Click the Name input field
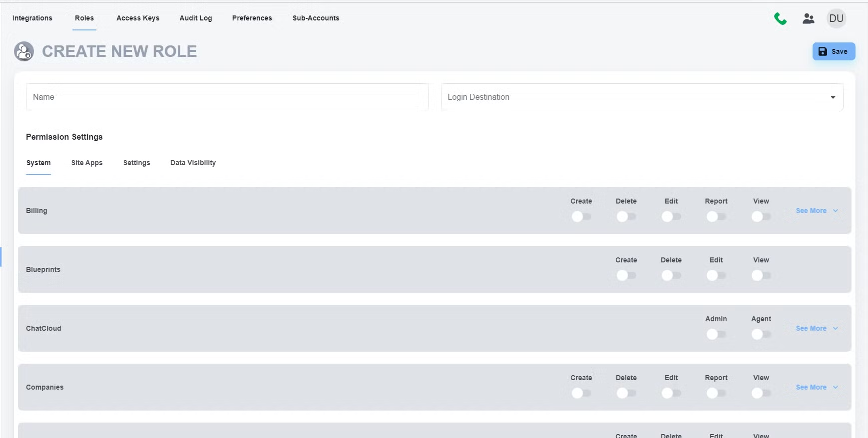Image resolution: width=868 pixels, height=438 pixels. (227, 97)
